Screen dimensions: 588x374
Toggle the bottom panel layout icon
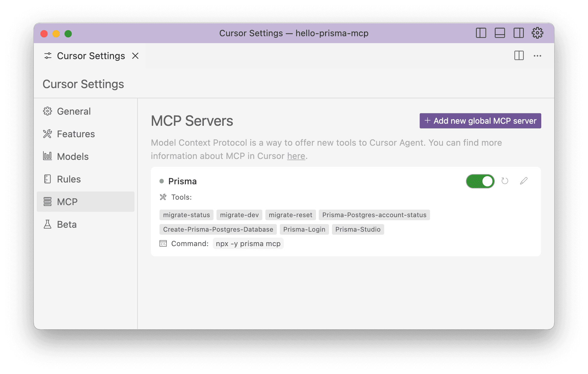pyautogui.click(x=500, y=33)
